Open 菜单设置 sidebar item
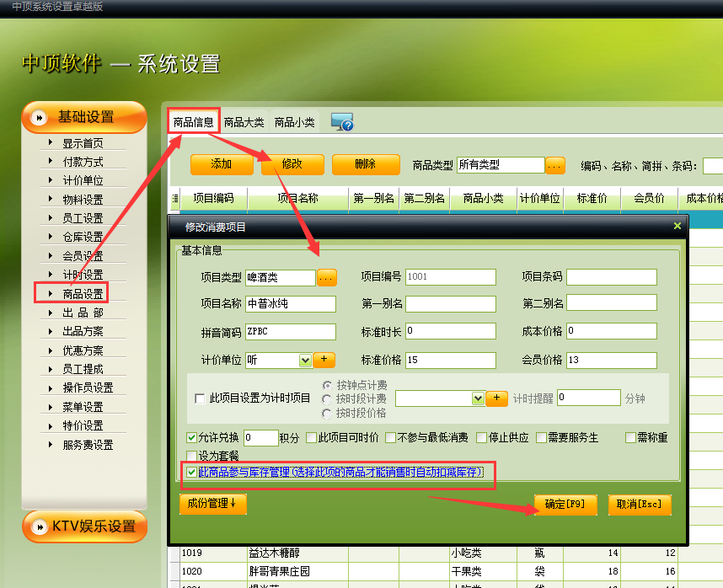723x588 pixels. (x=83, y=407)
